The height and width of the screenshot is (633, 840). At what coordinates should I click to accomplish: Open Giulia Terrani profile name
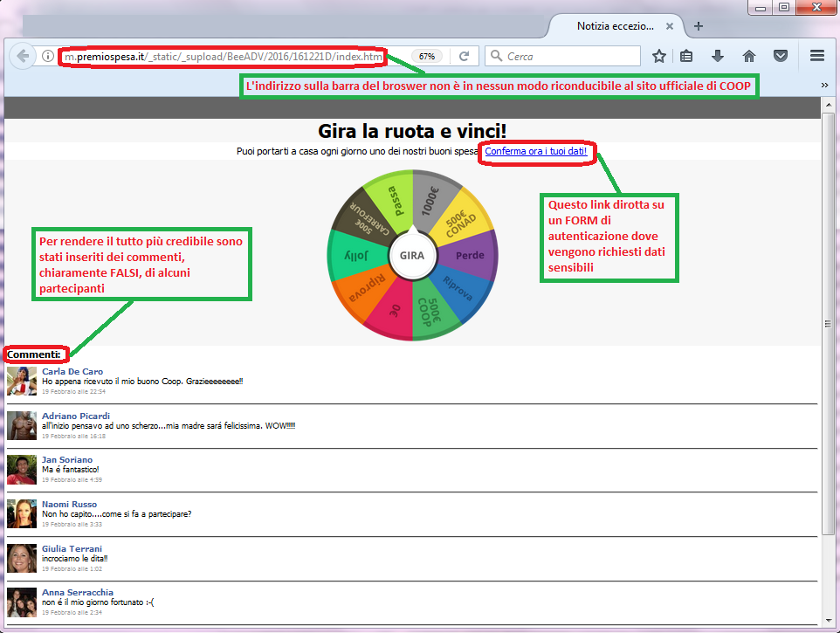(72, 549)
